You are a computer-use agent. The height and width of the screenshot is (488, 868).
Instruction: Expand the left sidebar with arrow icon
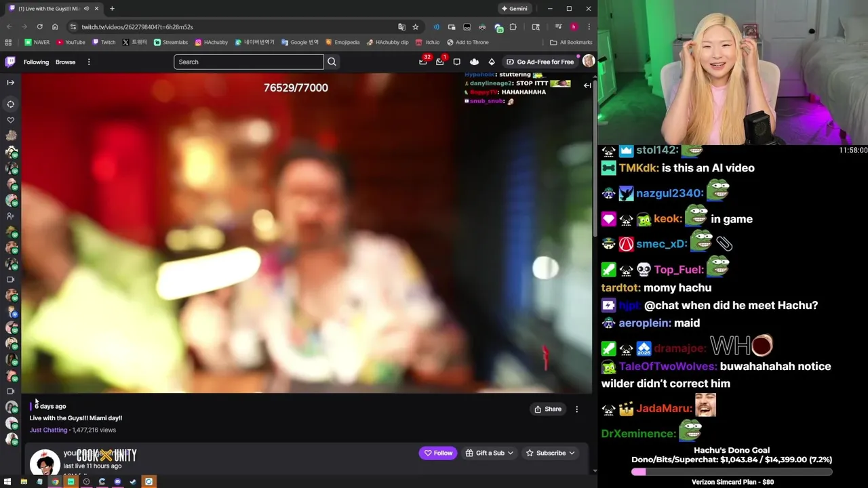[10, 82]
